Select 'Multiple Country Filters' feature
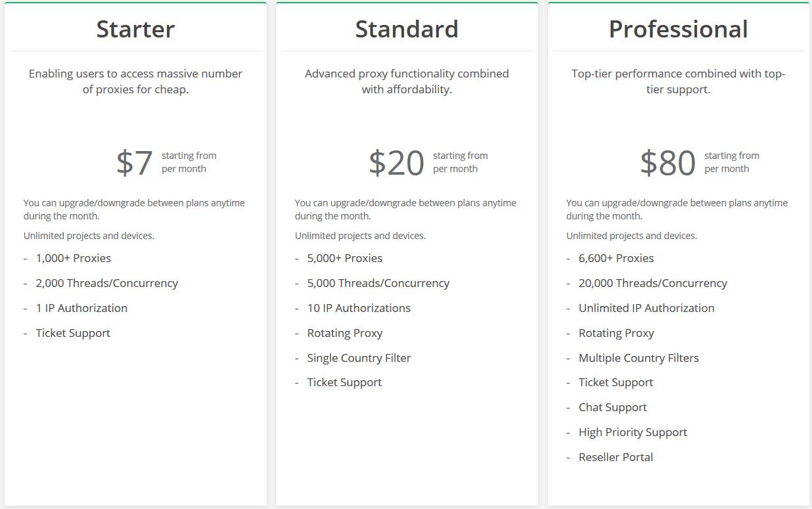Image resolution: width=812 pixels, height=509 pixels. click(x=639, y=358)
